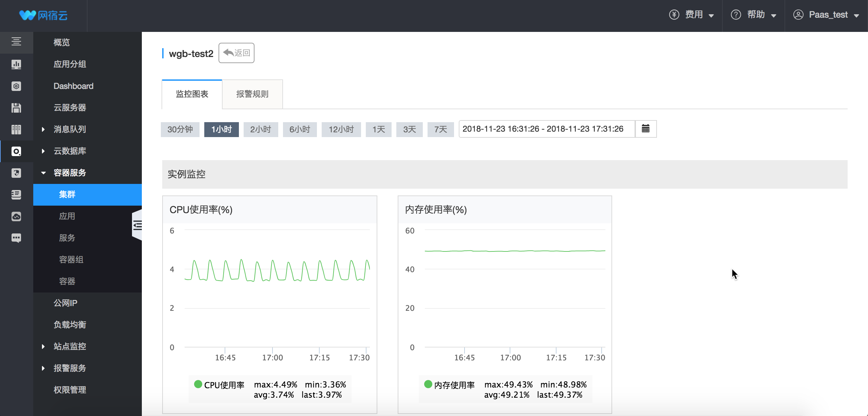
Task: Click the 2小时 time filter option
Action: (261, 129)
